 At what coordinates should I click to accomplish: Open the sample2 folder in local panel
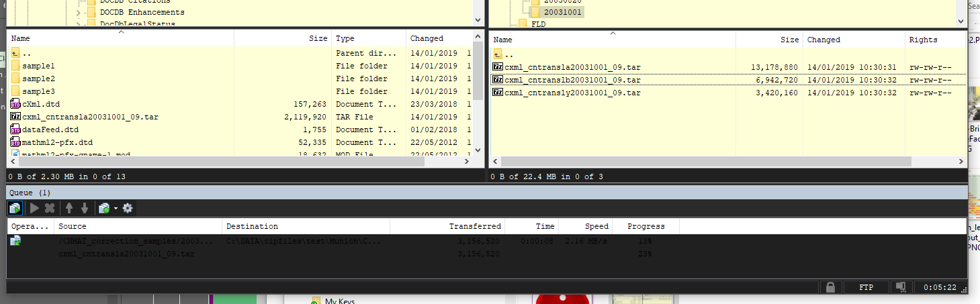click(38, 79)
